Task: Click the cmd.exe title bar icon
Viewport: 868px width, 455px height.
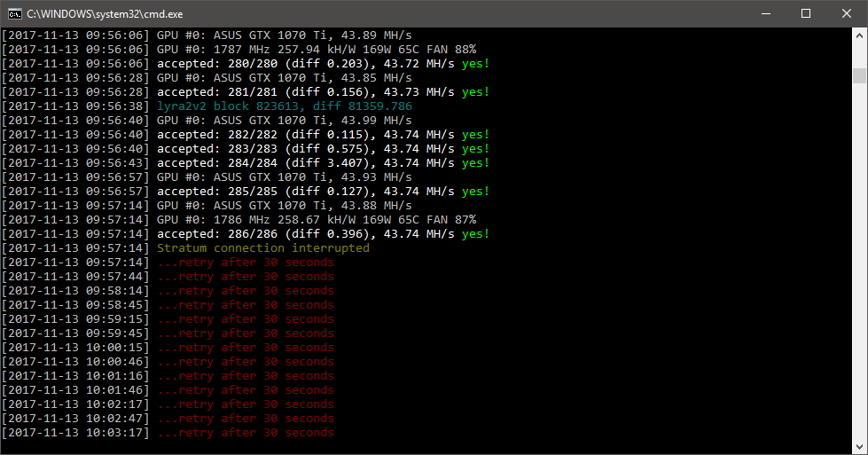Action: (x=15, y=14)
